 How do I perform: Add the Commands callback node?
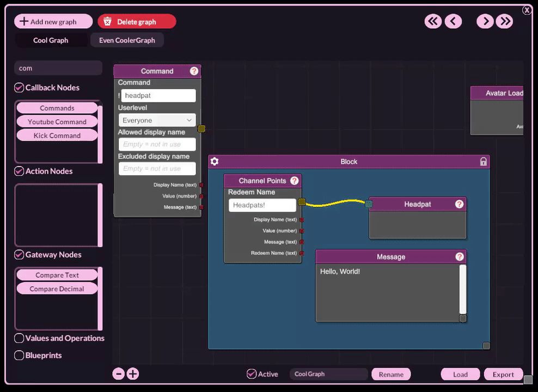point(57,108)
